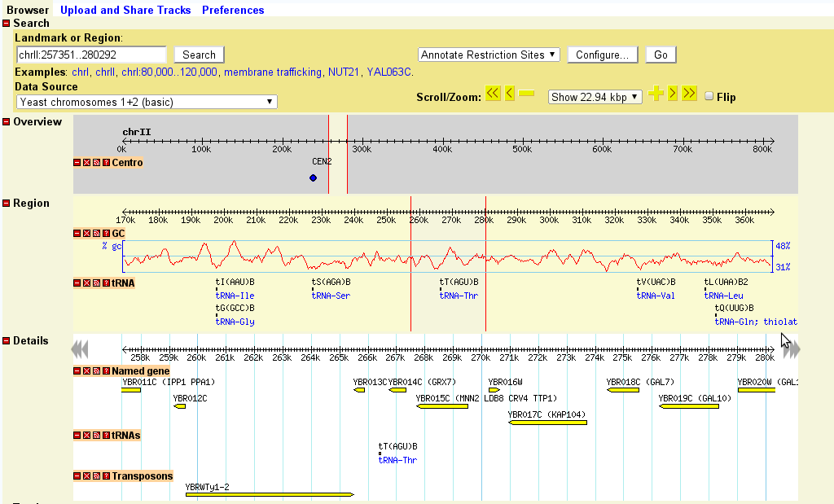
Task: Open Annotate Restriction Sites dropdown
Action: click(489, 55)
